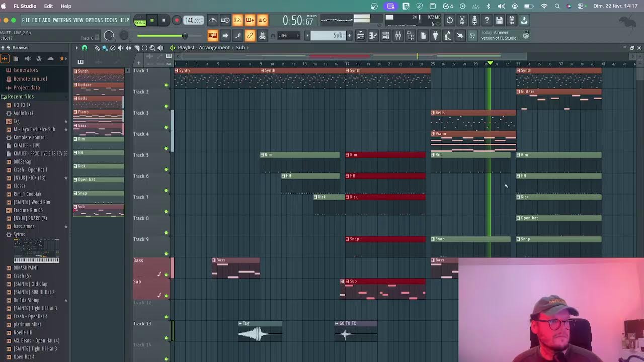
Task: Click the red record button
Action: [x=177, y=21]
